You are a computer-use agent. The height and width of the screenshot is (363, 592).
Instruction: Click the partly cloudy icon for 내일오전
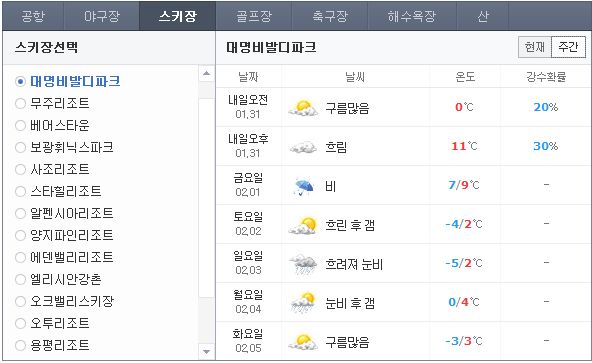[x=303, y=108]
